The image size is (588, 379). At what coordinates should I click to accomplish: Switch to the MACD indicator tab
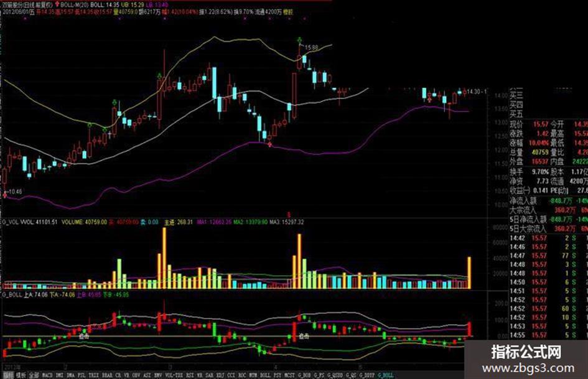pos(47,375)
